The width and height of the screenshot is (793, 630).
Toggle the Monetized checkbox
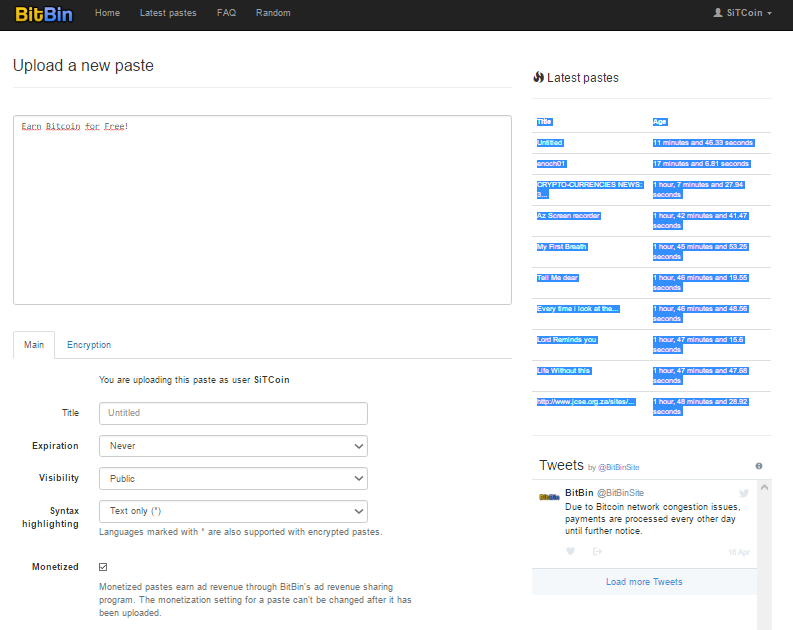pyautogui.click(x=103, y=567)
